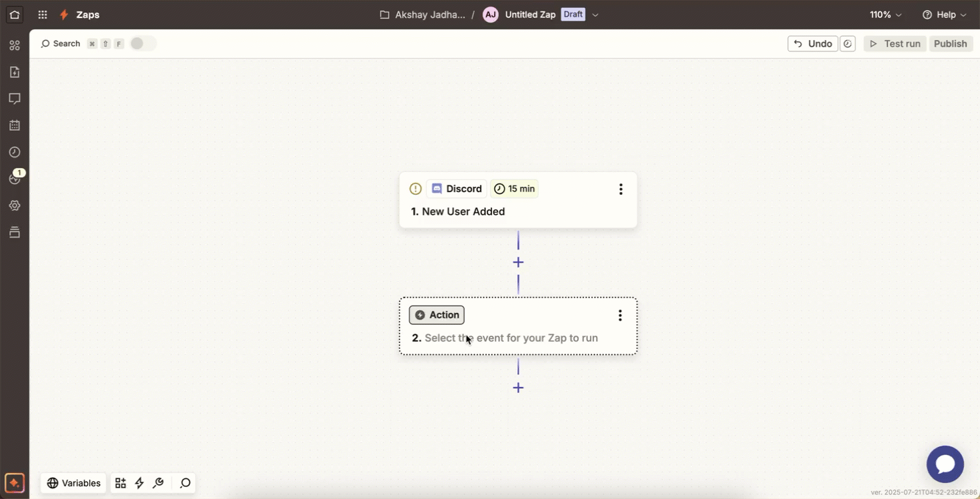Click the wrench tools icon in bottom toolbar
The image size is (980, 499).
[x=158, y=483]
